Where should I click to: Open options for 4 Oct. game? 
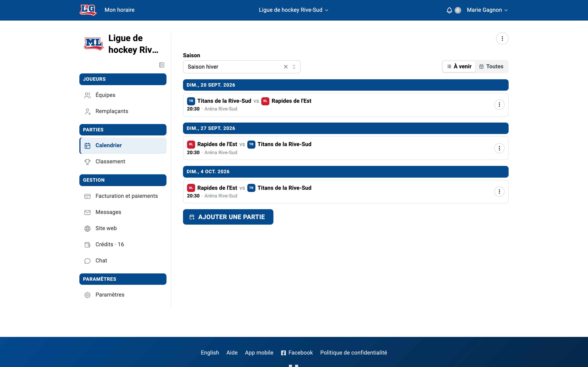499,192
